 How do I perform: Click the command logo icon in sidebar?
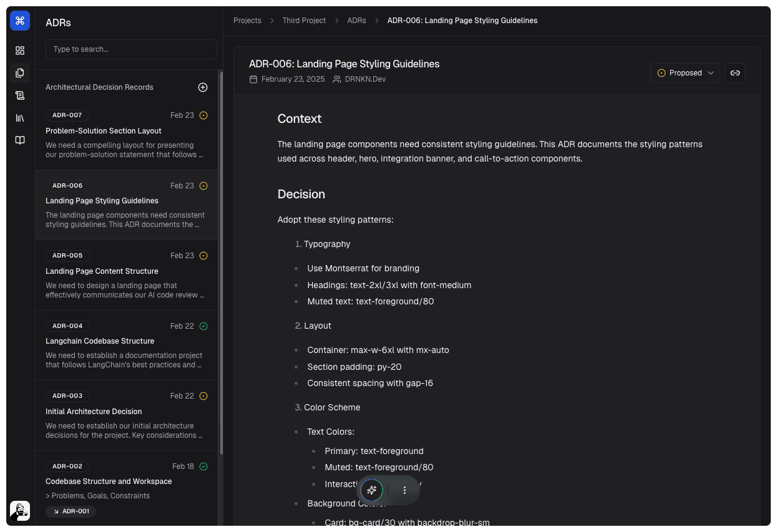20,21
